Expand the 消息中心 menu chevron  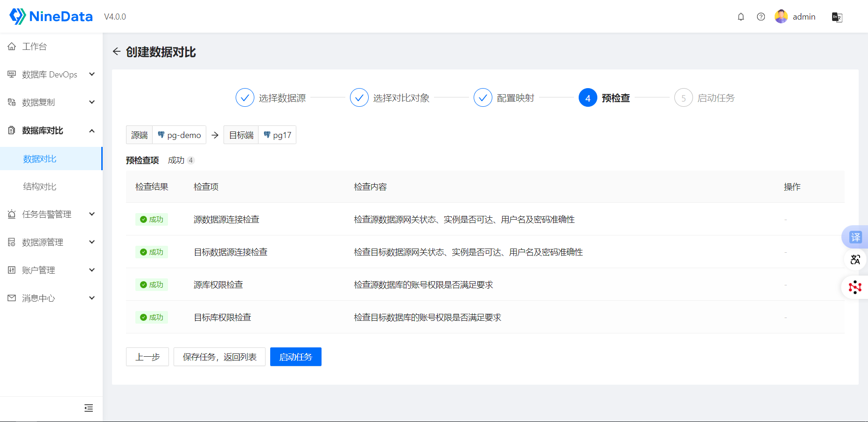pyautogui.click(x=92, y=298)
